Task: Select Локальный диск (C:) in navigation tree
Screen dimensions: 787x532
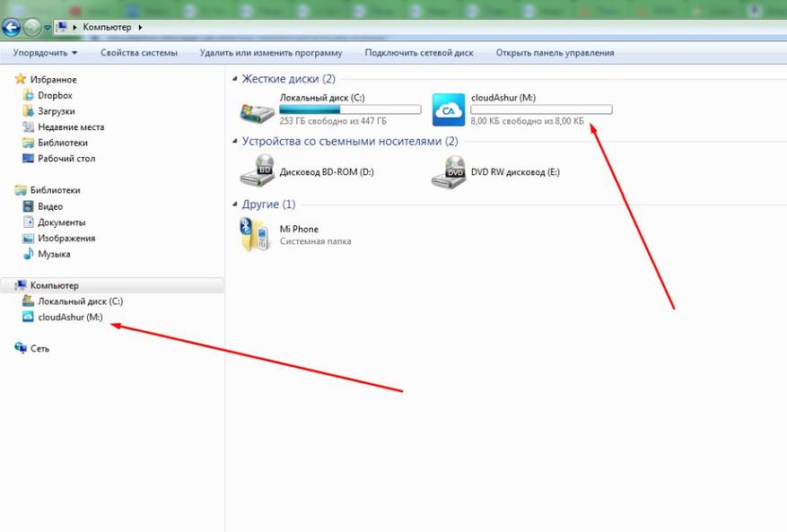Action: point(80,301)
